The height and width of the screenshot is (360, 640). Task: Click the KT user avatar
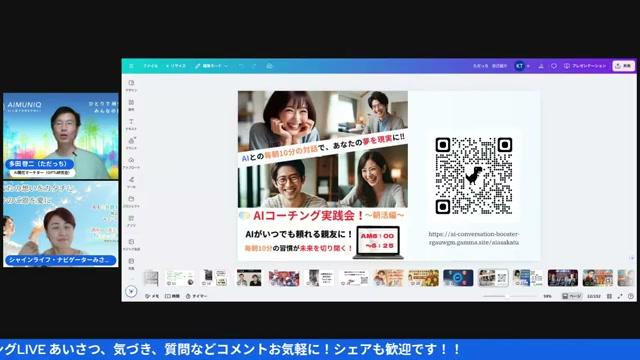tap(519, 66)
